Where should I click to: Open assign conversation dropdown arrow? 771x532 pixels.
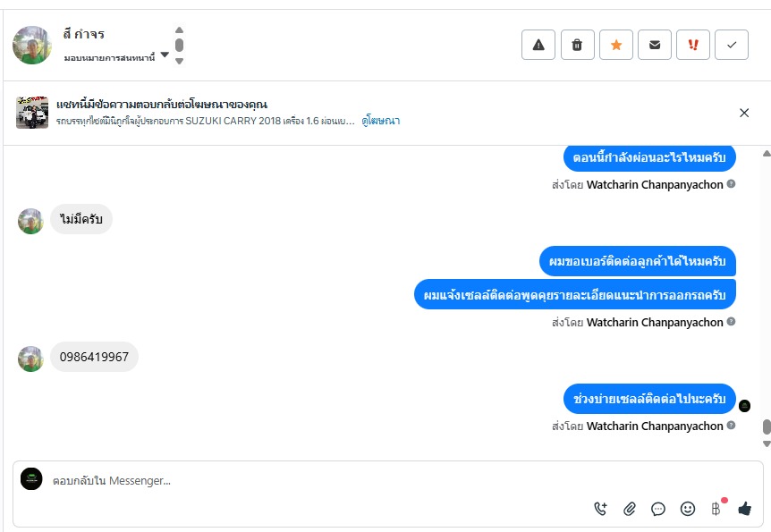(165, 55)
